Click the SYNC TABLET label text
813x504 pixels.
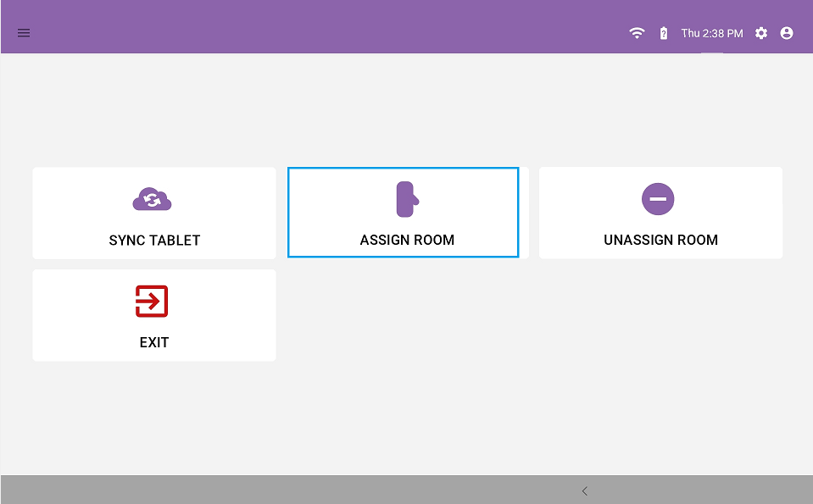pyautogui.click(x=153, y=240)
